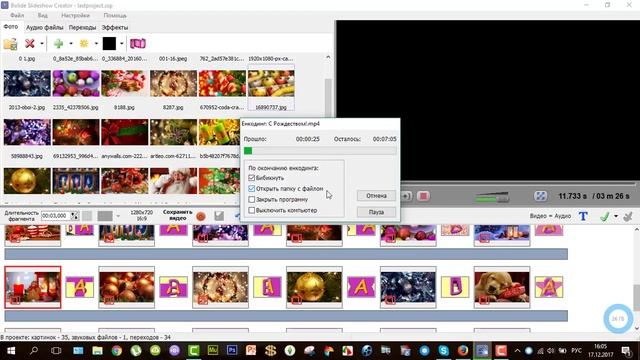Open Task View on the taskbar
The image size is (640, 360).
click(x=56, y=351)
